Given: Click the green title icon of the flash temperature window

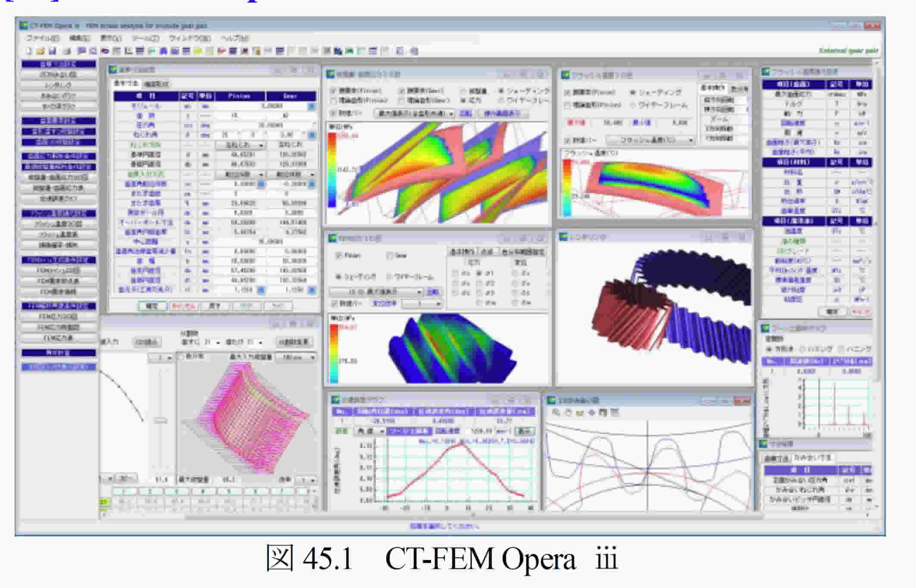Looking at the screenshot, I should (x=565, y=75).
